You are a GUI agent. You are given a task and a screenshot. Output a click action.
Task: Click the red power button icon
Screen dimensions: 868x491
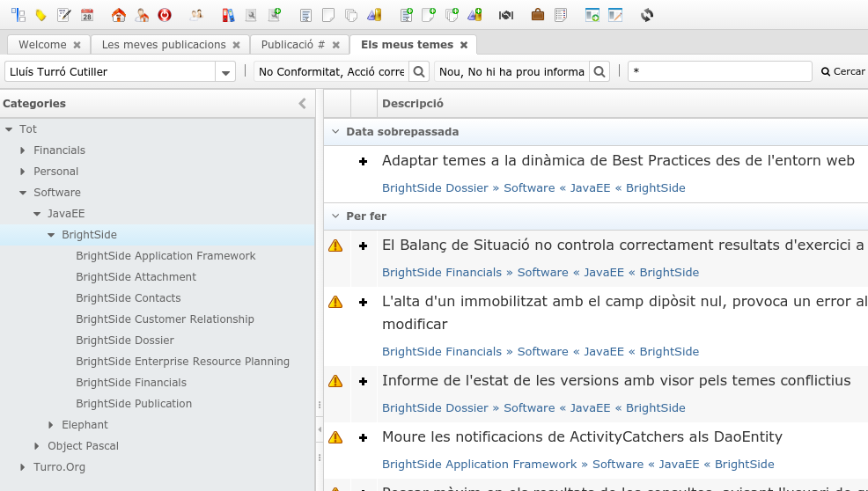coord(165,15)
